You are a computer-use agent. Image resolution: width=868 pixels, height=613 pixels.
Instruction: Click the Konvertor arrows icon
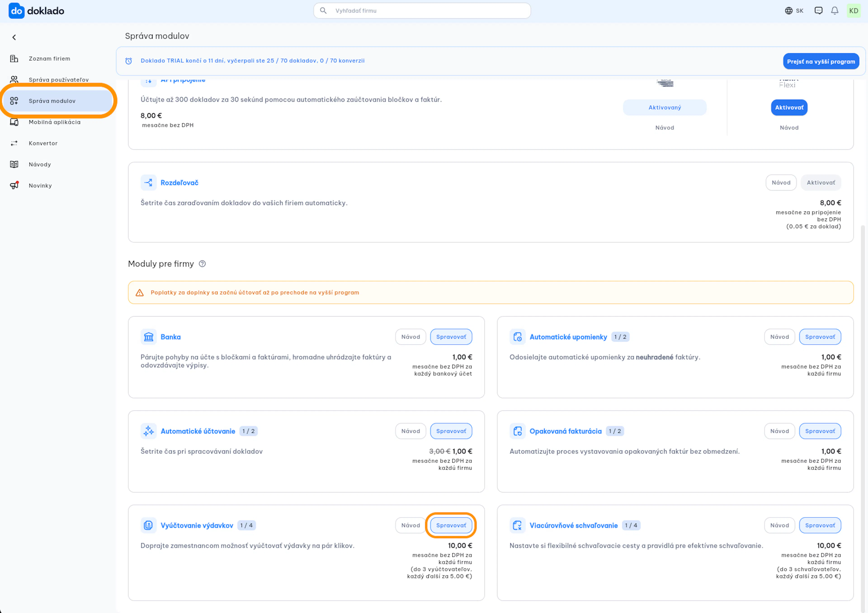click(14, 143)
